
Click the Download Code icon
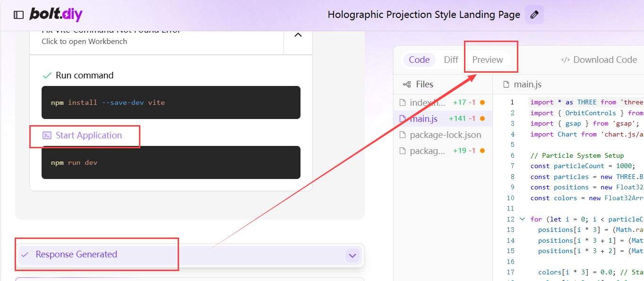click(565, 60)
